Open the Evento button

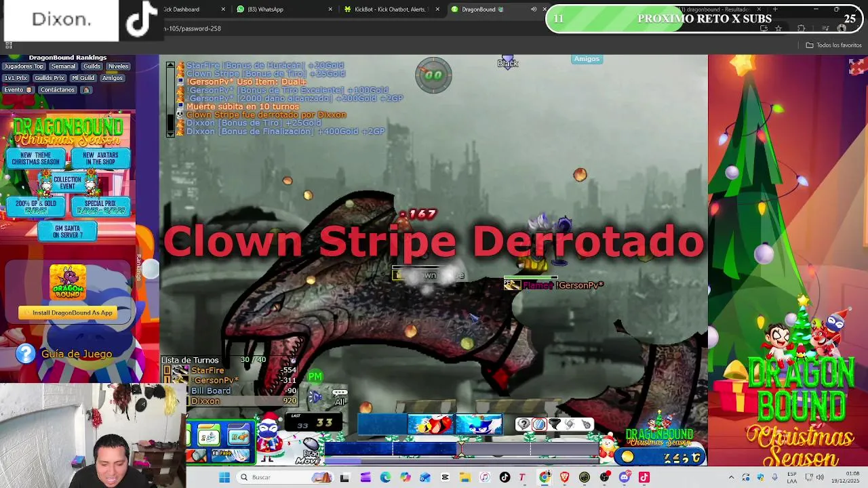[18, 89]
